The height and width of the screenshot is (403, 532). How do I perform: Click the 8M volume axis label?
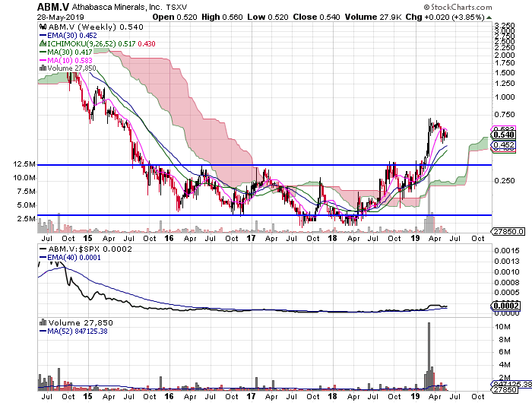point(505,340)
